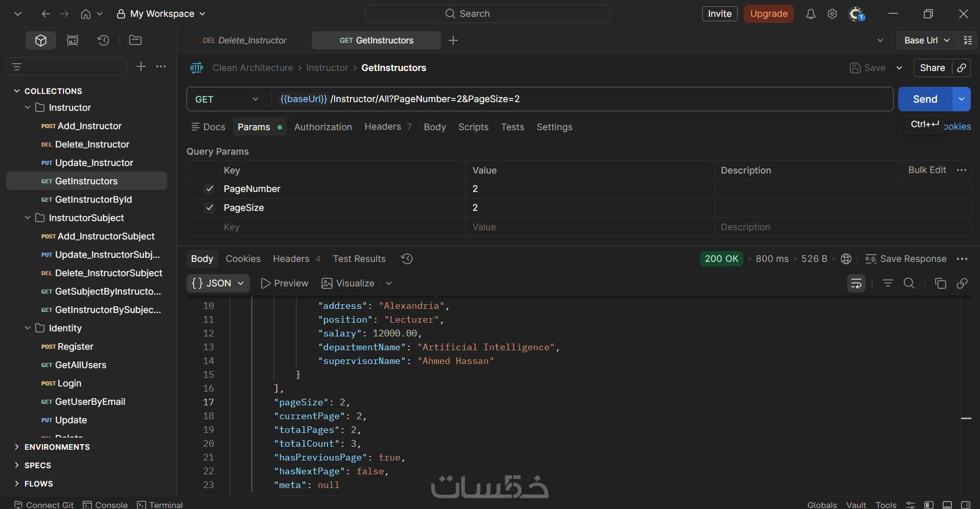Open the Test Results response tab

[x=359, y=259]
